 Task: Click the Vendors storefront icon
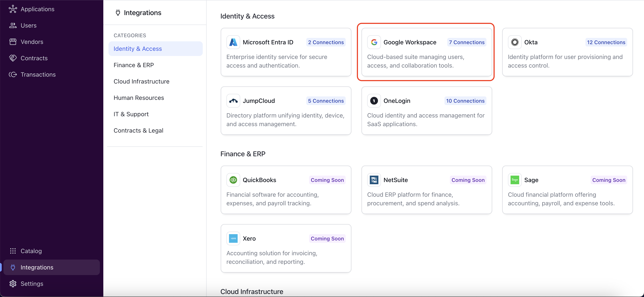13,42
